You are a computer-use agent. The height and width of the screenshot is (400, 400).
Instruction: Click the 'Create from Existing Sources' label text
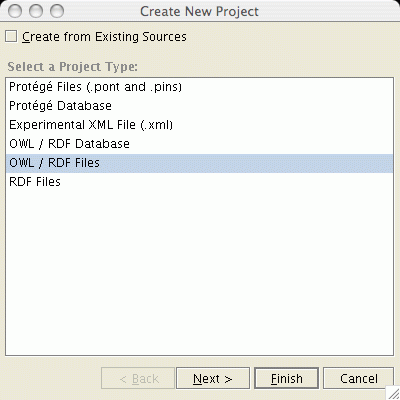coord(104,36)
